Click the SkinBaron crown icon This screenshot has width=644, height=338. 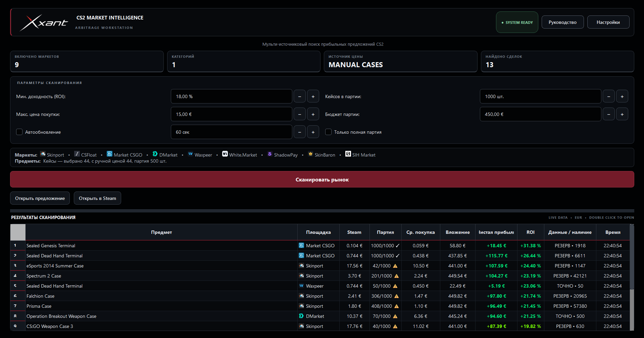pyautogui.click(x=310, y=154)
